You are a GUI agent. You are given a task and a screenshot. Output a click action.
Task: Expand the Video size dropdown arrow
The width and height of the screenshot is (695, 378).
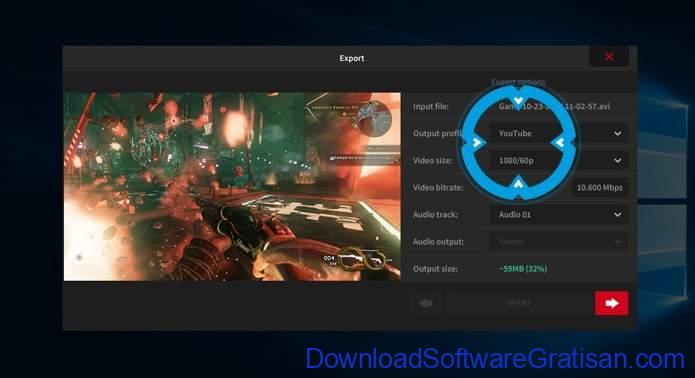coord(617,160)
